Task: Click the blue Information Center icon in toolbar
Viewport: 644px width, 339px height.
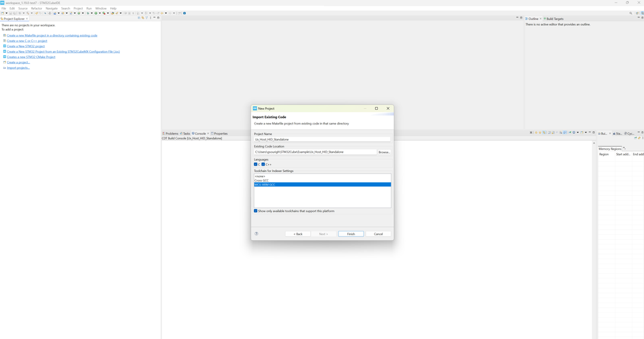Action: (x=184, y=13)
